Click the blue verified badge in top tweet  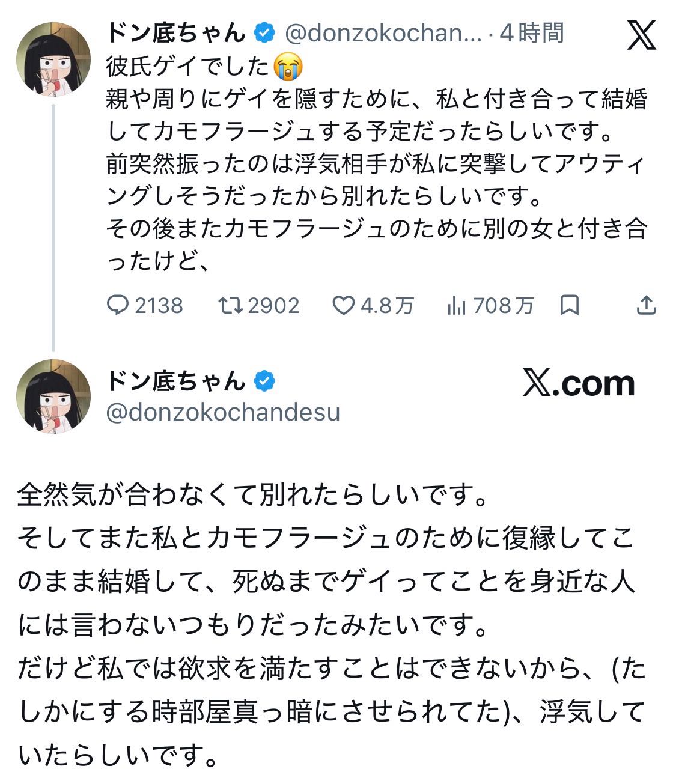click(264, 33)
